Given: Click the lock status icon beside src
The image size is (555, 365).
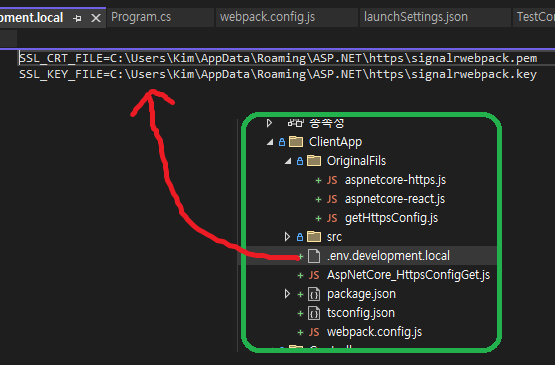Looking at the screenshot, I should 300,237.
